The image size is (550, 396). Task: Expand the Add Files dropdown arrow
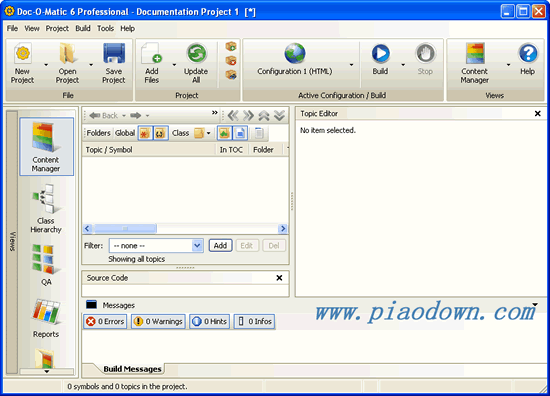(x=174, y=65)
